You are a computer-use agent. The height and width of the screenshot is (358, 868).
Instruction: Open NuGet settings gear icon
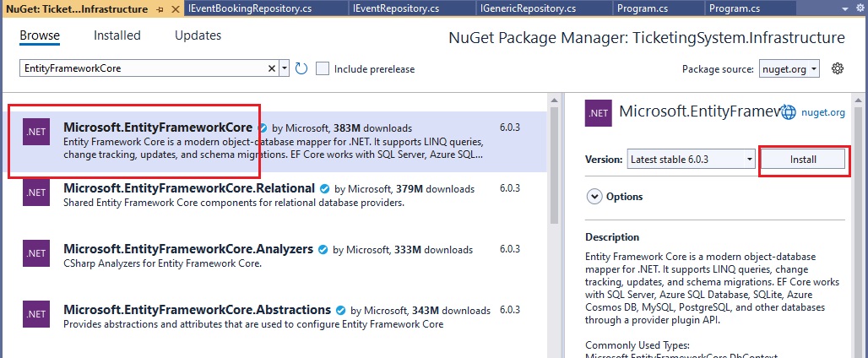click(x=838, y=68)
